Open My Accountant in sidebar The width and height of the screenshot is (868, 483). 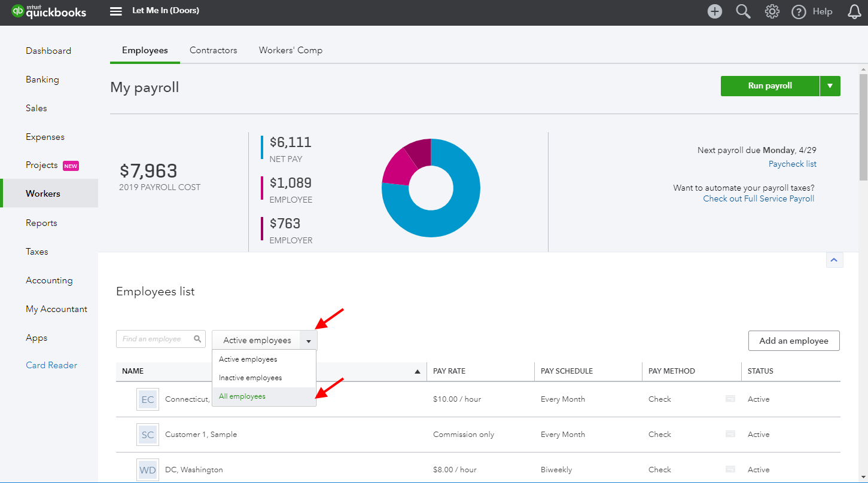[x=56, y=309]
